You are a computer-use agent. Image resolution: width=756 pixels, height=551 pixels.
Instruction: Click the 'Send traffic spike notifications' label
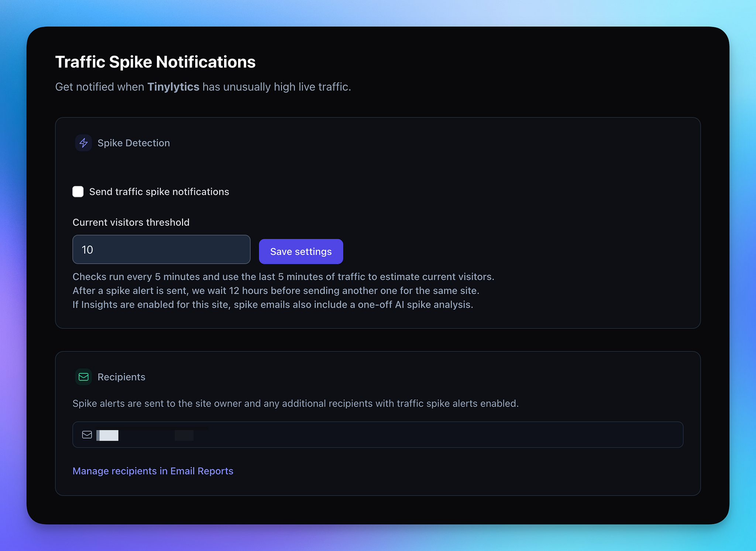coord(159,192)
